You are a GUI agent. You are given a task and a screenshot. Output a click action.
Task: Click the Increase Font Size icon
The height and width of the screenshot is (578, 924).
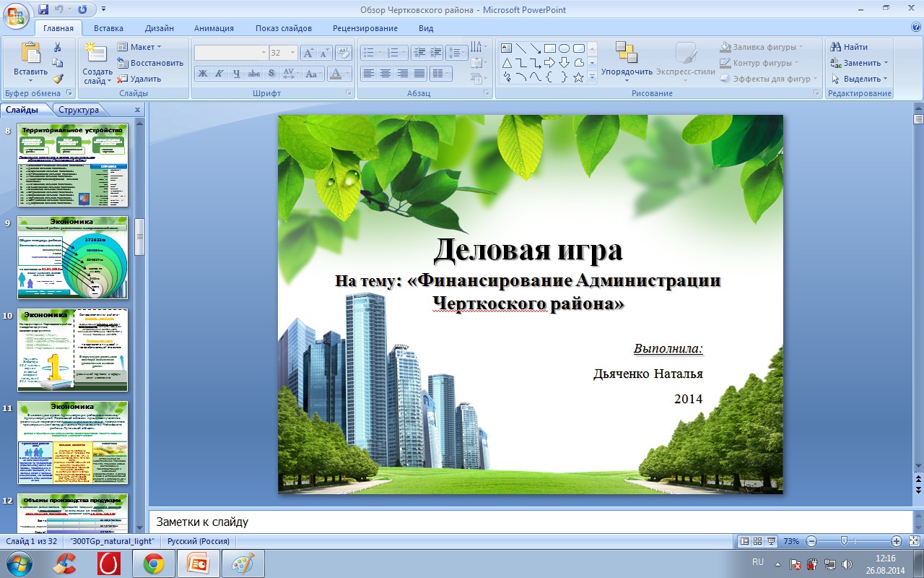308,53
